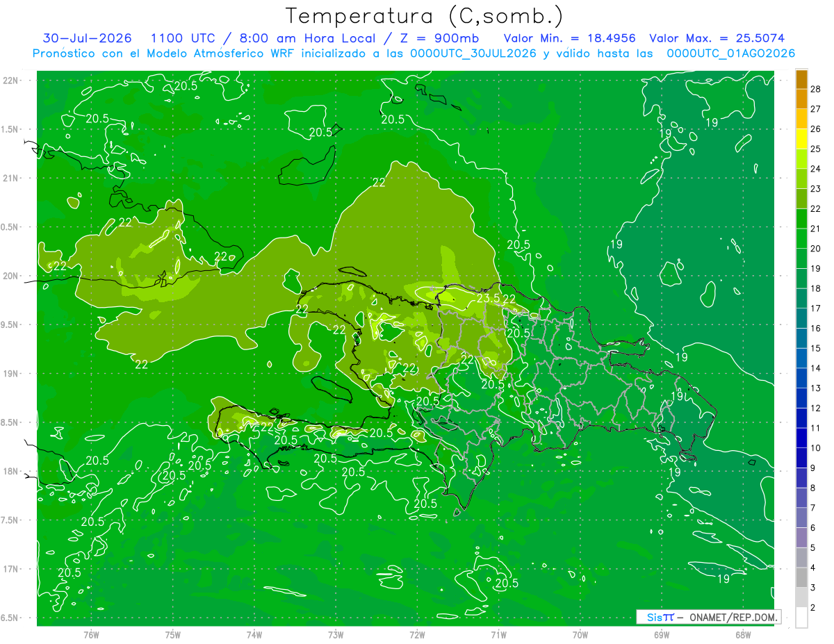Click the "22N" latitude axis label
Image resolution: width=834 pixels, height=644 pixels.
[10, 81]
